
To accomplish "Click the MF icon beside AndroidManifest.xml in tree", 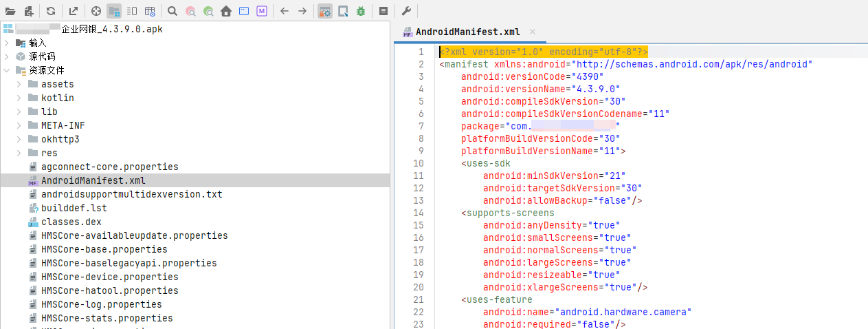I will (33, 180).
